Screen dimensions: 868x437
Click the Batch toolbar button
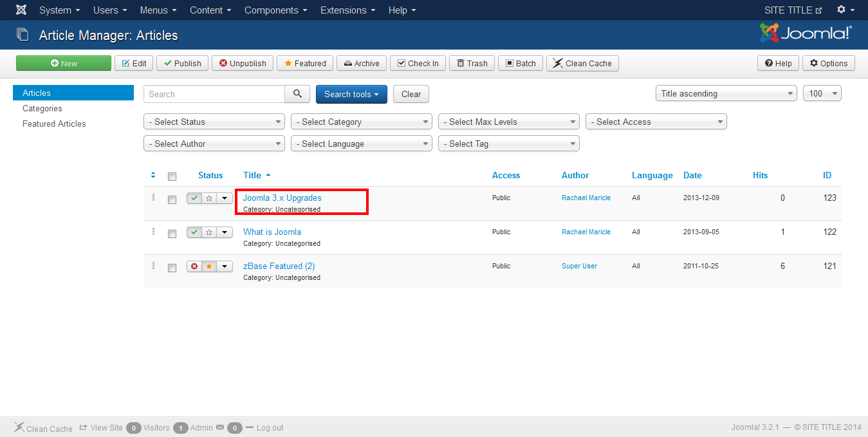pyautogui.click(x=521, y=63)
